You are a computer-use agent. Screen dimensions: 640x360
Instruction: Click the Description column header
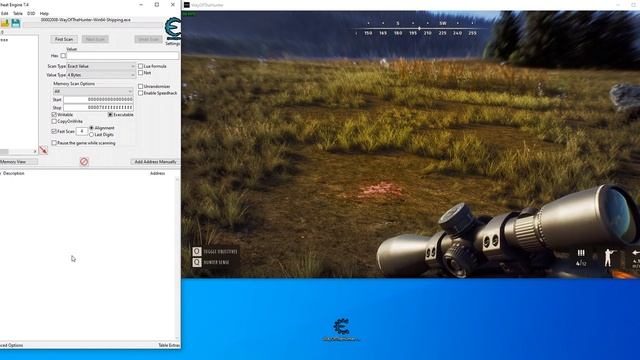pyautogui.click(x=14, y=173)
